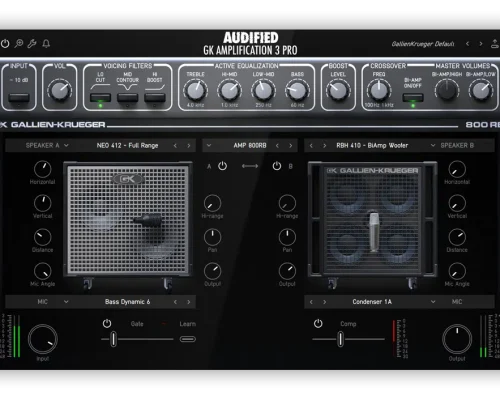Toggle the plugin power icon in header
500x400 pixels.
pyautogui.click(x=5, y=43)
